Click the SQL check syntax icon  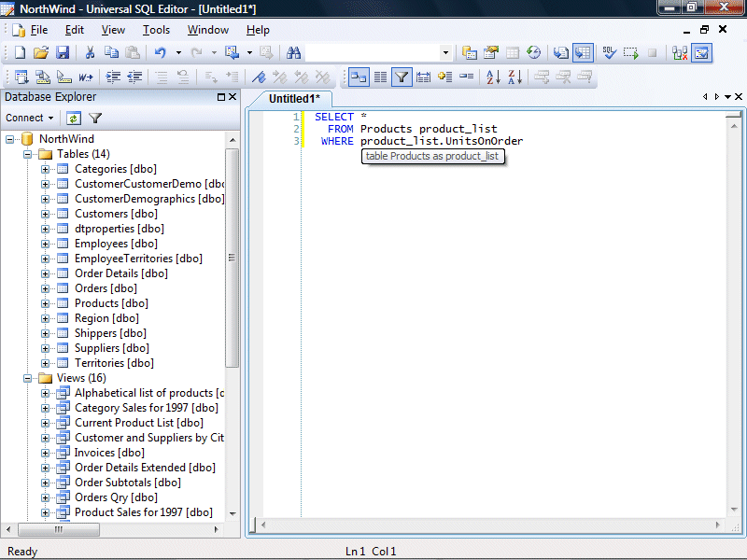pyautogui.click(x=609, y=52)
